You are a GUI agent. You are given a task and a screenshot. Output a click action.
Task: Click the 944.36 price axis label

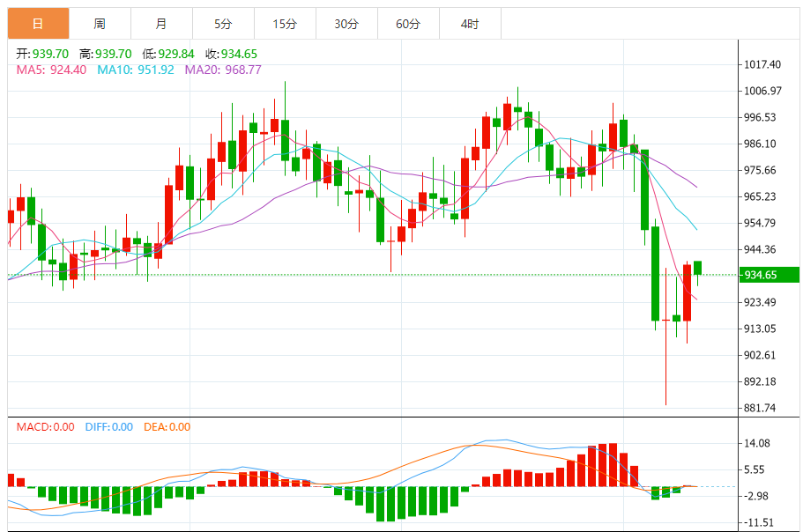[760, 249]
